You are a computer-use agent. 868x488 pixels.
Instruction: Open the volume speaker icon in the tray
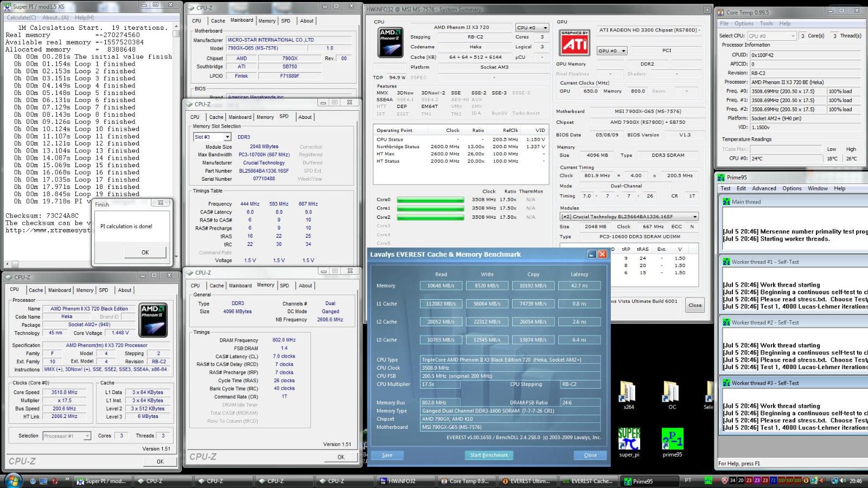843,480
